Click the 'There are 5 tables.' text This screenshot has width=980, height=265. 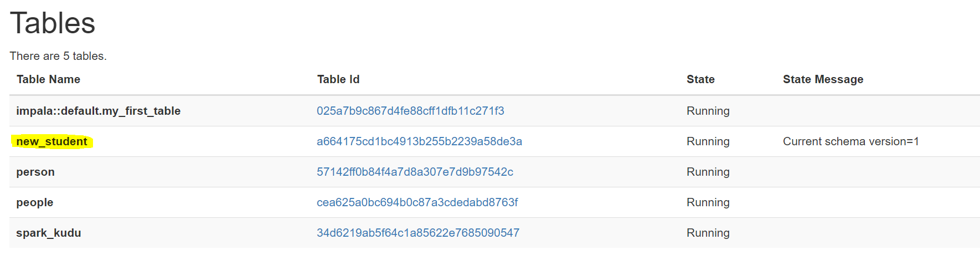point(58,56)
